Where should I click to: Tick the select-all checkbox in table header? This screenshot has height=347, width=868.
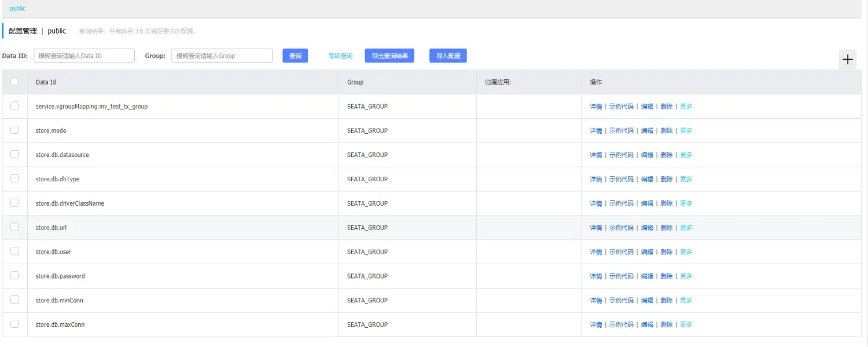tap(14, 82)
